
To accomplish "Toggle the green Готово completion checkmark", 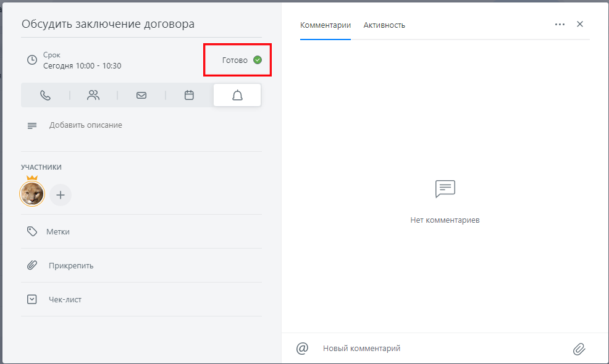I will point(258,60).
